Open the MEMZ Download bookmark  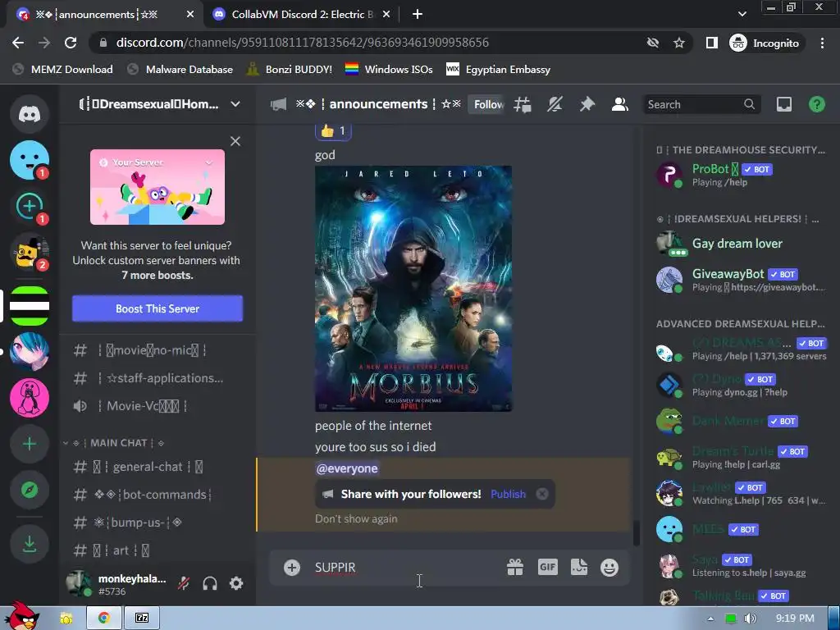[63, 70]
